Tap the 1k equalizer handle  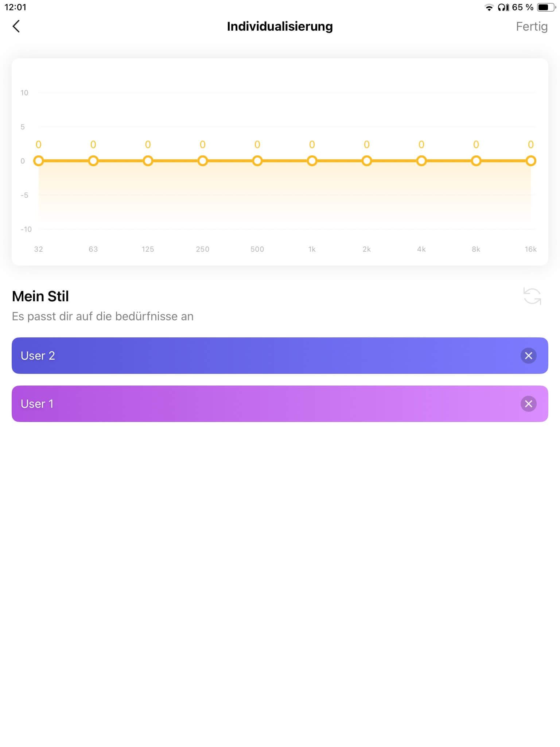click(312, 161)
